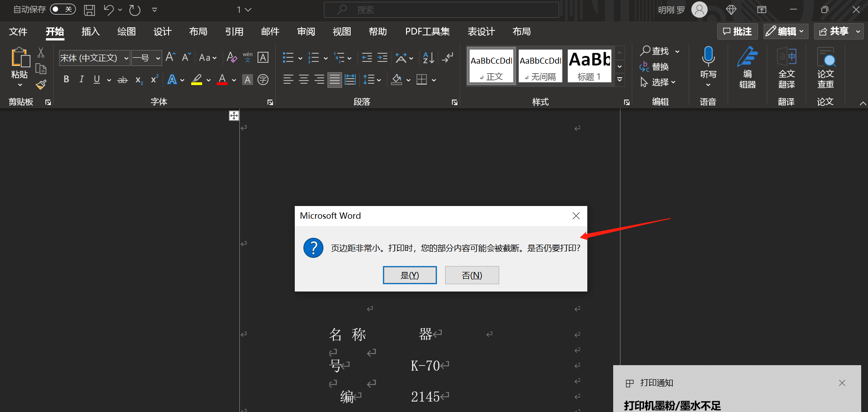Toggle bold formatting

(66, 80)
